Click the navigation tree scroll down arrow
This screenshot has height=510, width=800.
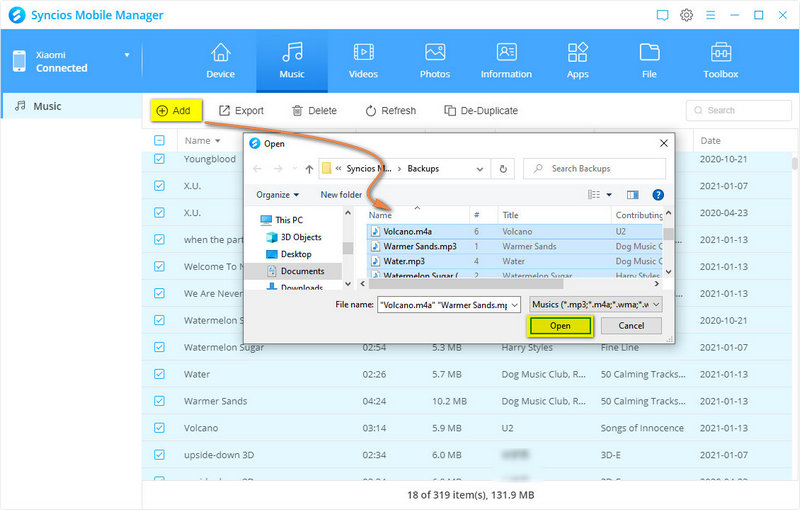click(348, 284)
